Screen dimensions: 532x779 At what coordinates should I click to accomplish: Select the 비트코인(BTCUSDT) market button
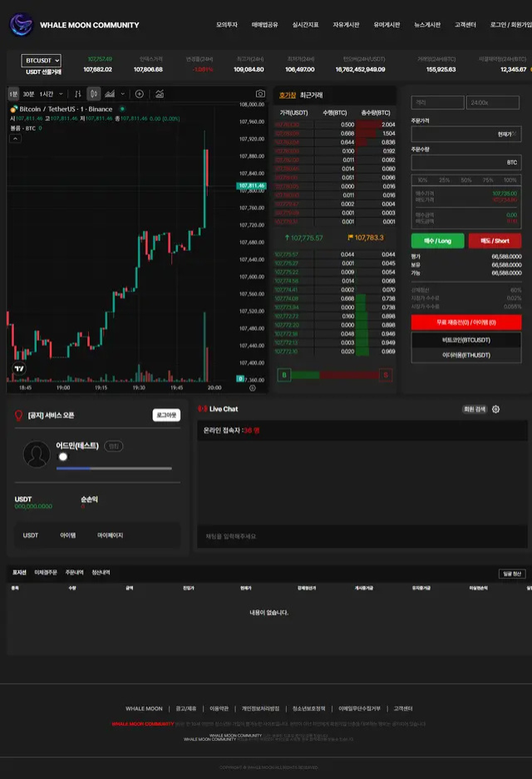click(466, 340)
